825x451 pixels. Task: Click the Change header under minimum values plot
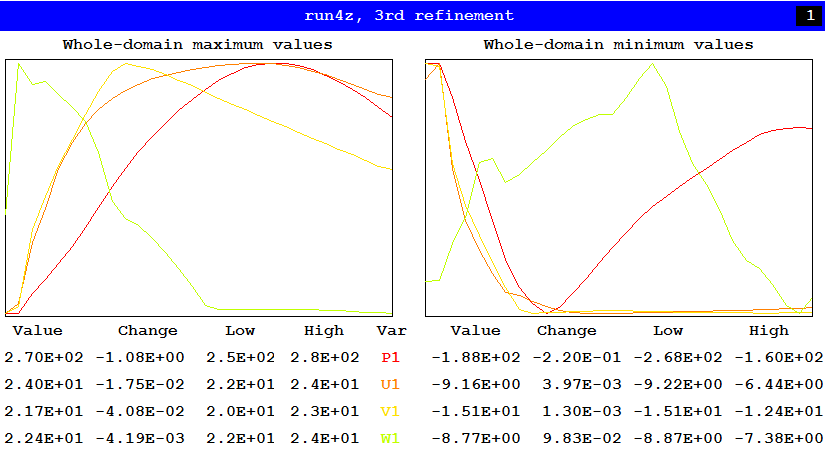click(567, 330)
